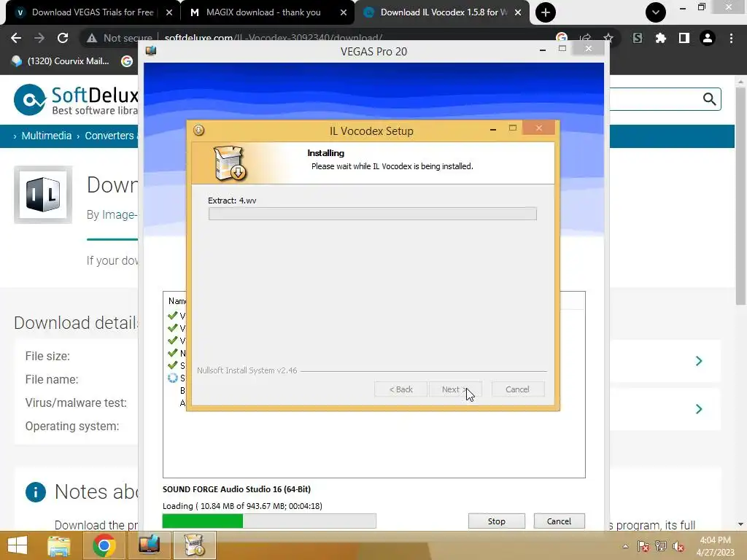Open the Windows Start button
This screenshot has width=747, height=560.
click(x=18, y=545)
